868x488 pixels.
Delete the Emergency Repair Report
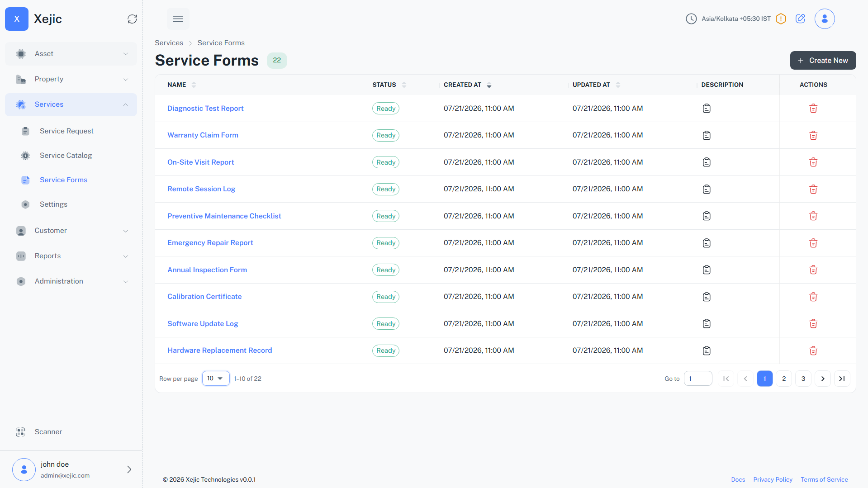(x=813, y=243)
